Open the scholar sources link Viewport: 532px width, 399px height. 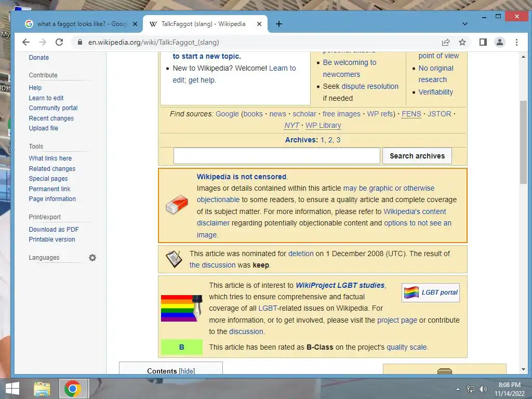[304, 114]
